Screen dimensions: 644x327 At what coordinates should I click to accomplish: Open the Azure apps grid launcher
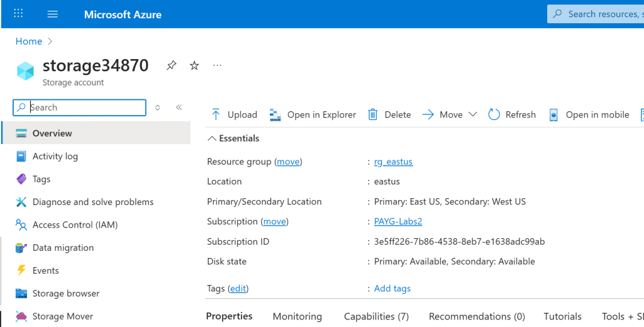pos(18,14)
